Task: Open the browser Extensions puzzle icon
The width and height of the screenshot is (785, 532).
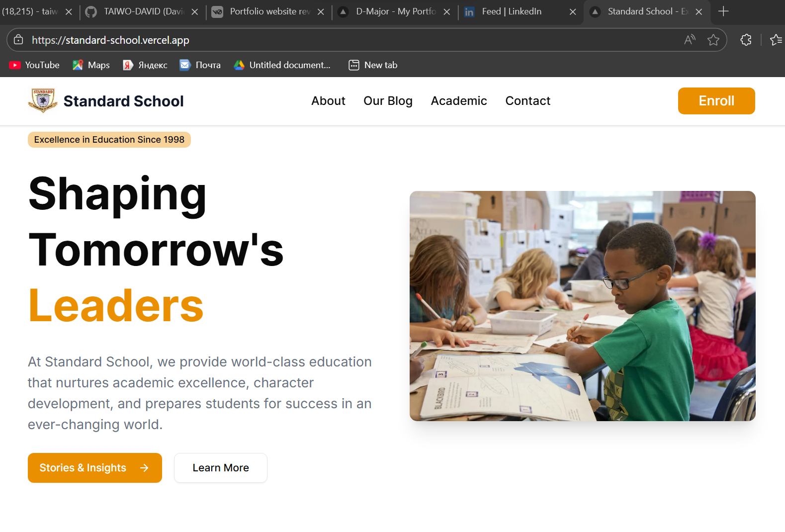Action: [x=746, y=40]
